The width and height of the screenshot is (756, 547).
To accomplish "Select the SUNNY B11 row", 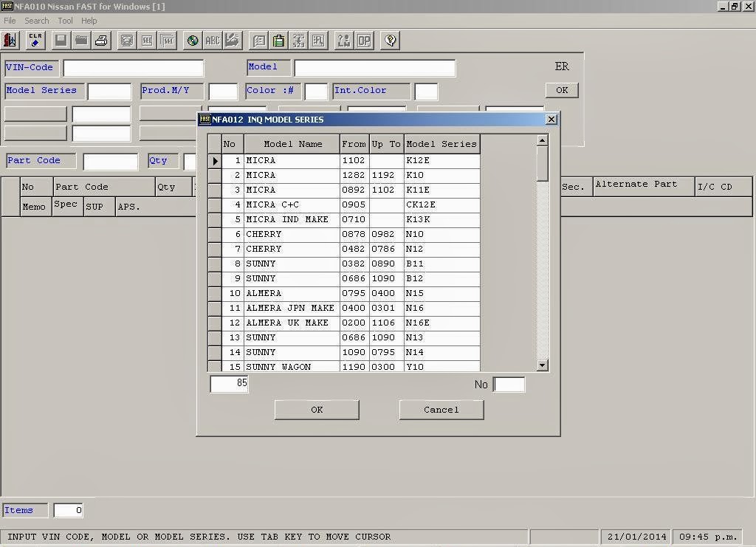I will [351, 264].
